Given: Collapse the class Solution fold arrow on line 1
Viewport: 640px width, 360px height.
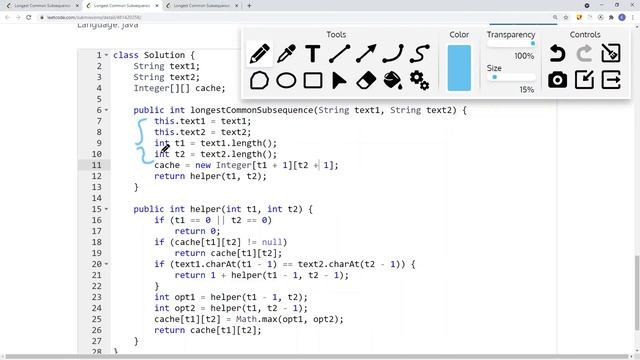Looking at the screenshot, I should [107, 55].
